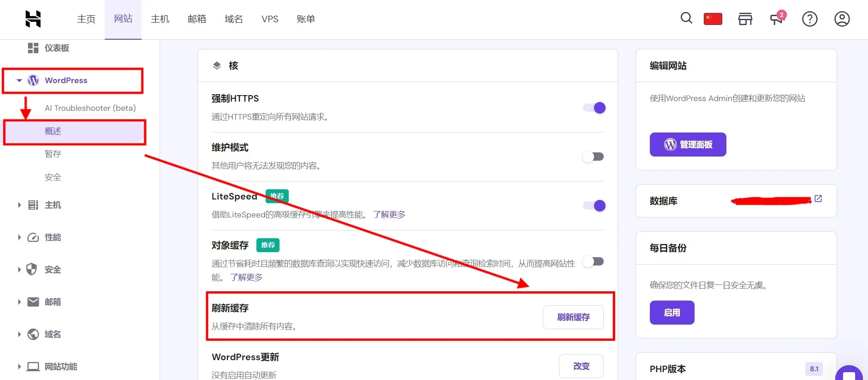
Task: Expand the 主机 sidebar section
Action: pyautogui.click(x=19, y=205)
